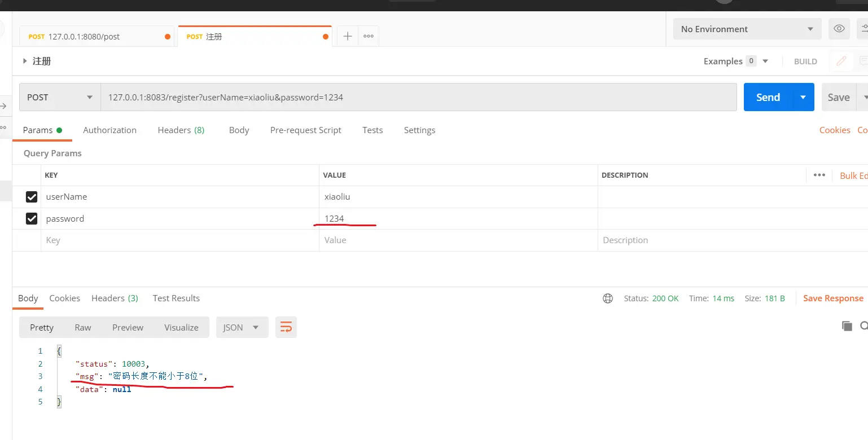Open the No Environment dropdown
868x440 pixels.
(x=747, y=29)
